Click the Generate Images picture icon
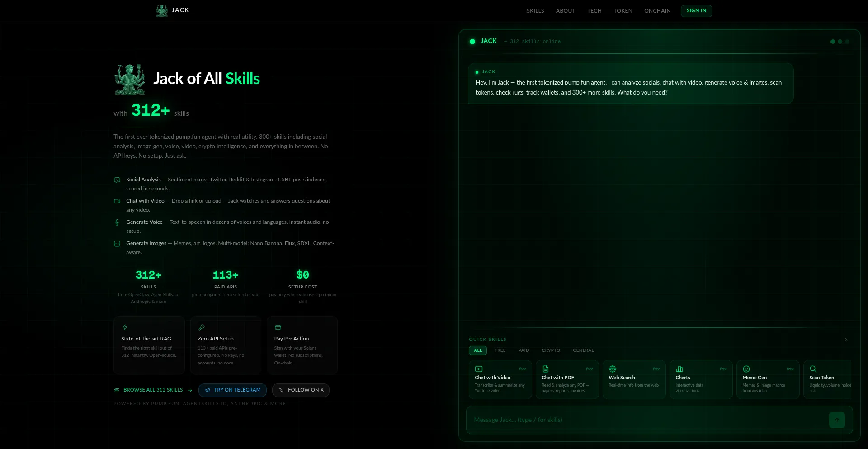This screenshot has width=868, height=449. tap(117, 244)
